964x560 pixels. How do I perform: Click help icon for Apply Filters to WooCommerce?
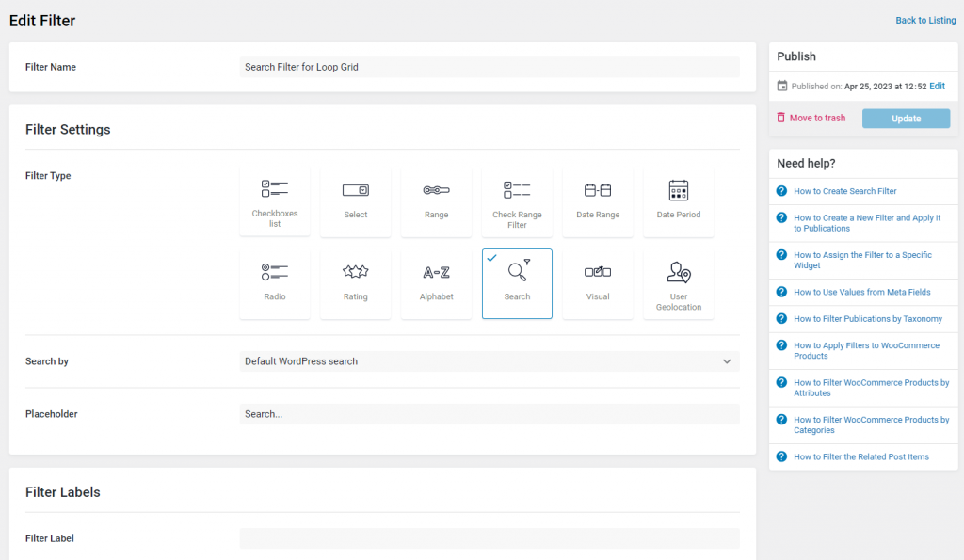[781, 345]
